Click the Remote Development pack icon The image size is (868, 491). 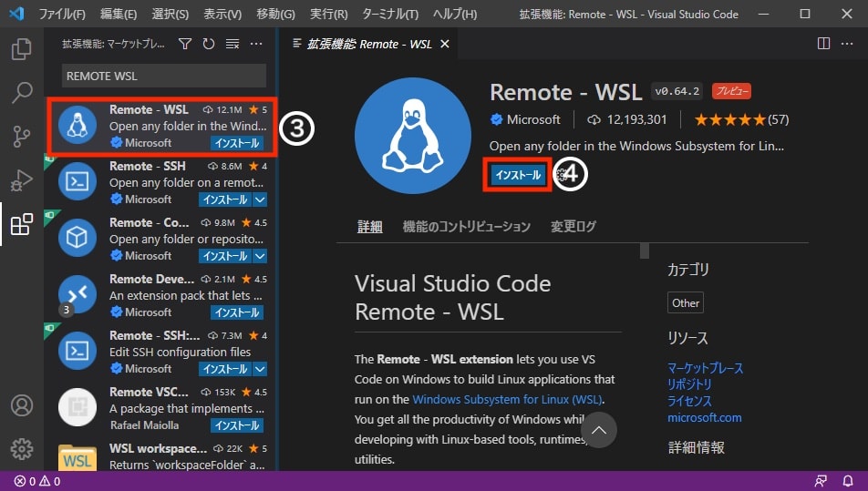(x=77, y=294)
